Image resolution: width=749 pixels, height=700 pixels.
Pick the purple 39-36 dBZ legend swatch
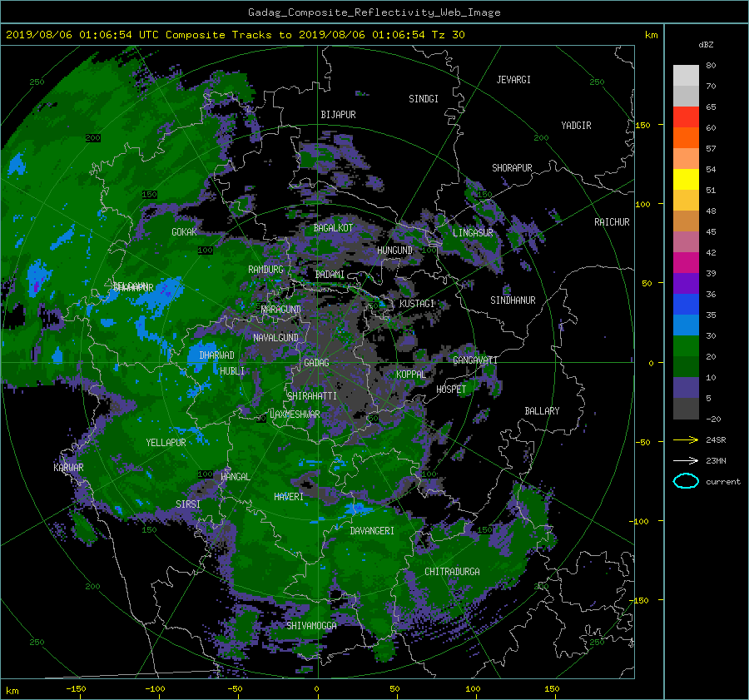point(686,283)
